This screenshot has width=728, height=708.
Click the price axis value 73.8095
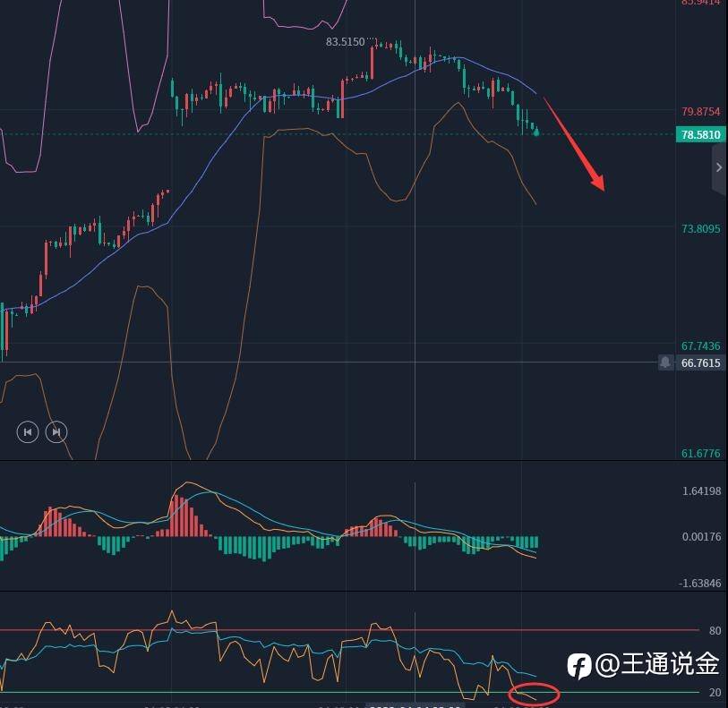tap(700, 229)
